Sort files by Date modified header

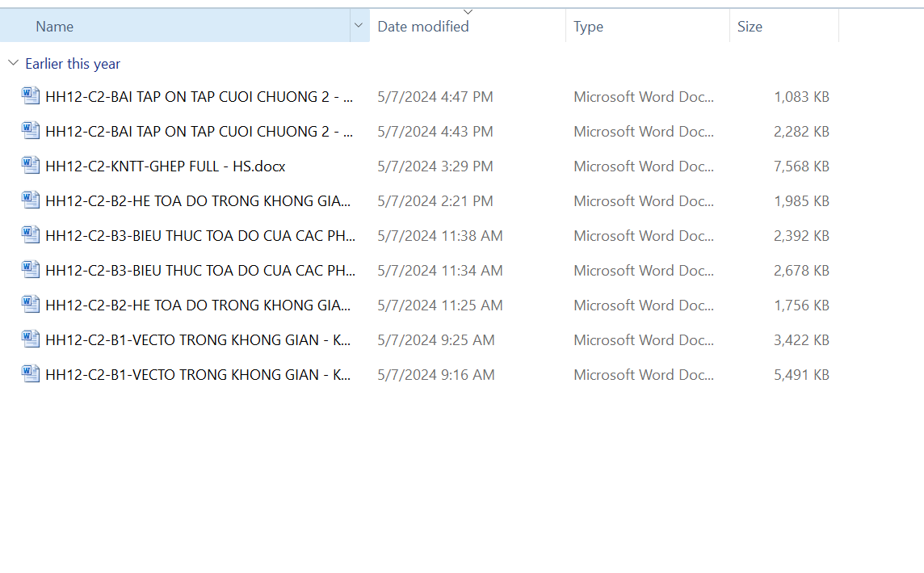pos(423,27)
